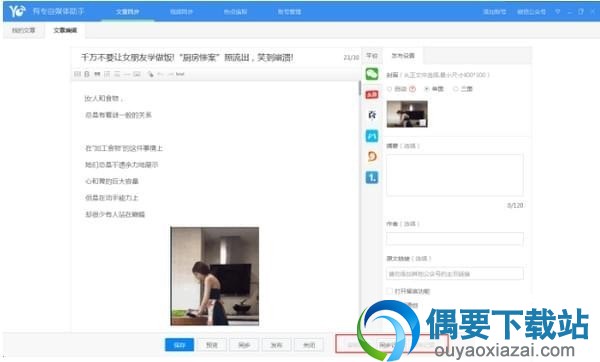Click 添加账号 in the title bar
The width and height of the screenshot is (600, 362).
pos(494,12)
